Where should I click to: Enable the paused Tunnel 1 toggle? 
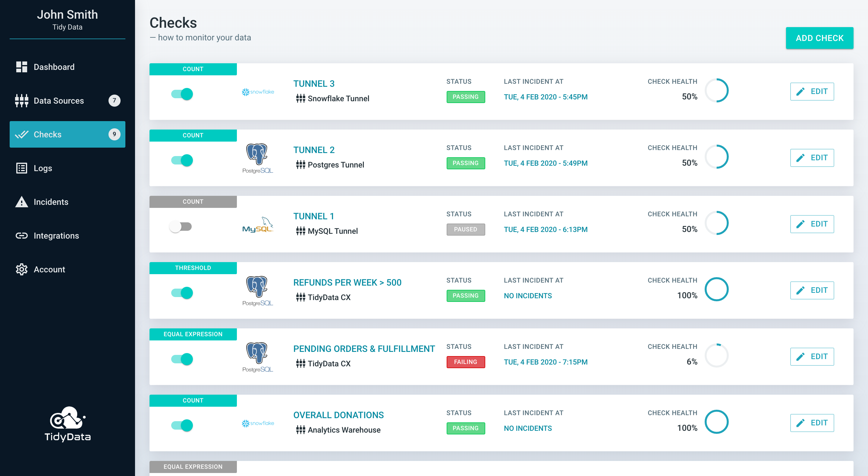point(181,226)
